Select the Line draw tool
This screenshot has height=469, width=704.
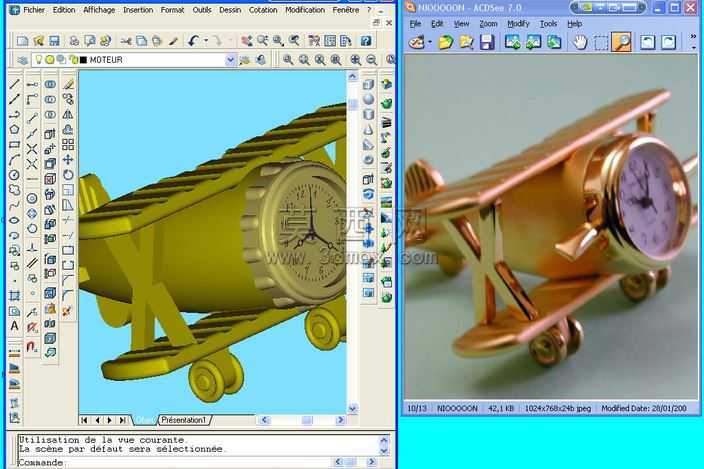click(14, 83)
